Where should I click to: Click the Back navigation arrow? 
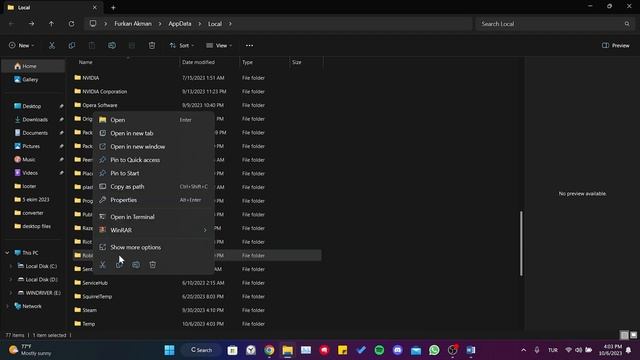click(11, 24)
